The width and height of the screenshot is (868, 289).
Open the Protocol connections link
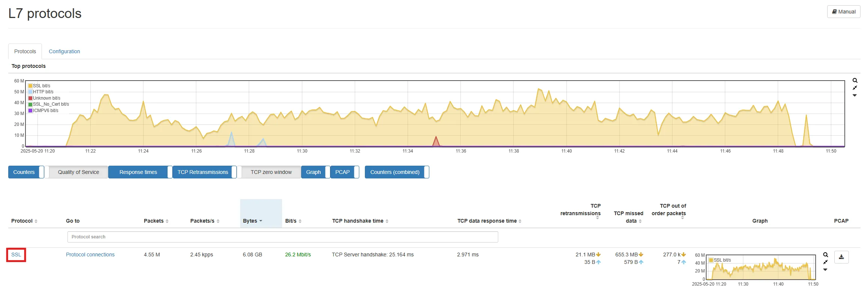[90, 255]
